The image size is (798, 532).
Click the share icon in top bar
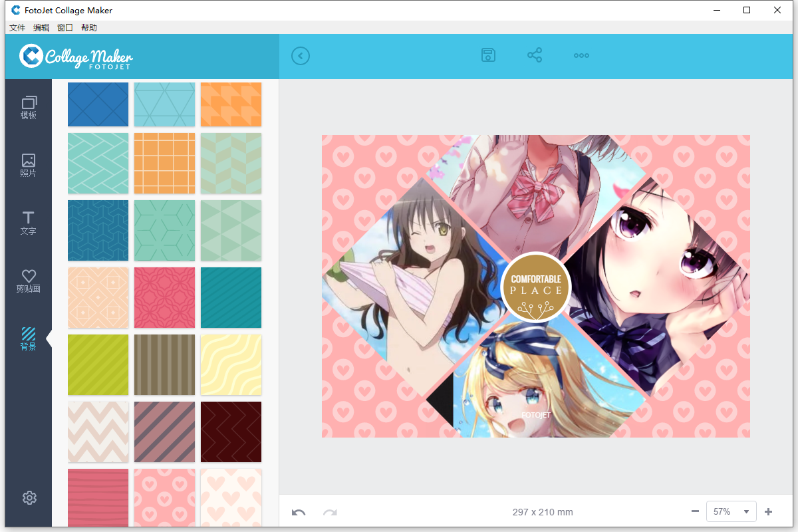click(535, 55)
